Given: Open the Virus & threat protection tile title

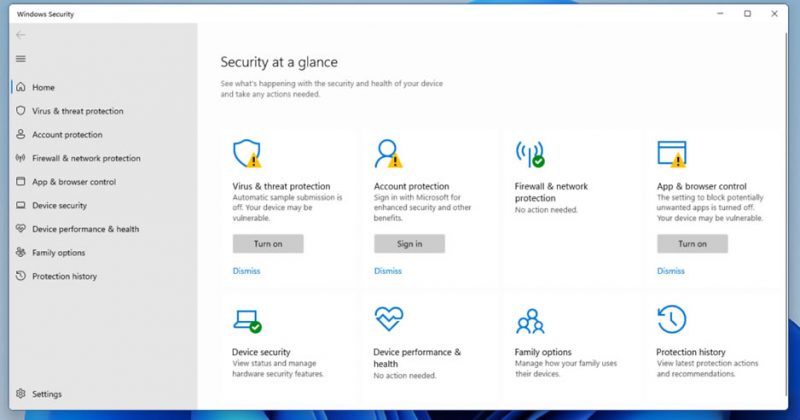Looking at the screenshot, I should (281, 186).
